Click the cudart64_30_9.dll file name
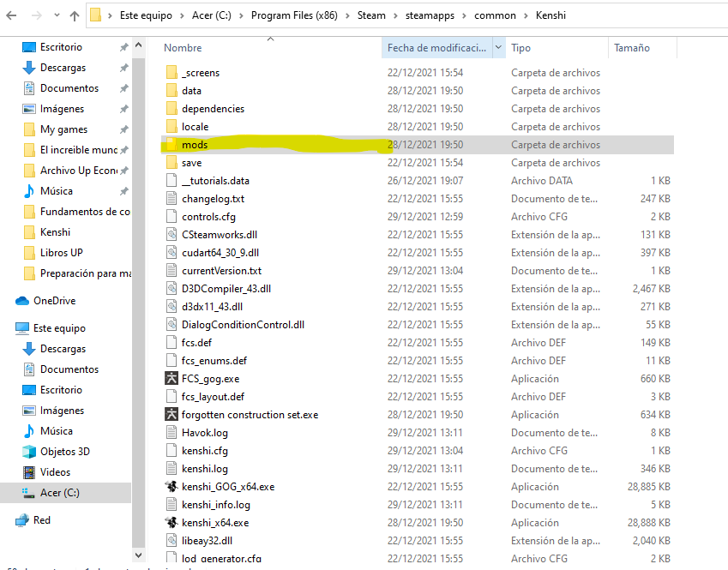This screenshot has height=570, width=728. click(220, 253)
